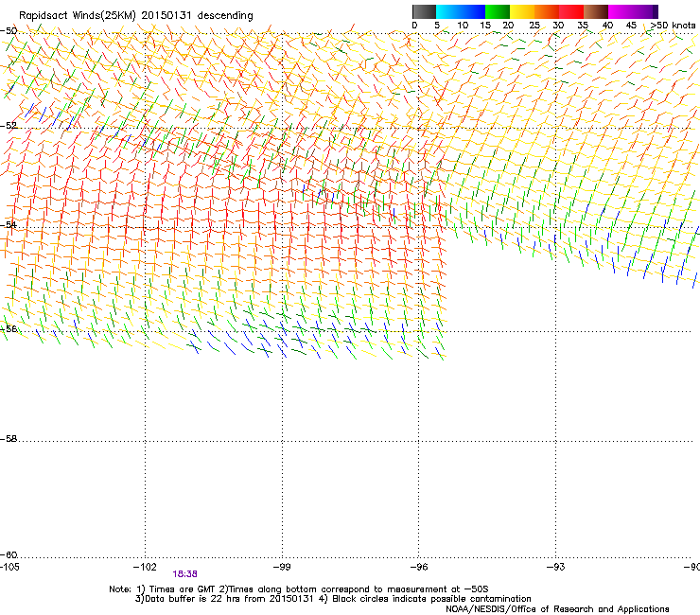Click the green 15-20 knots legend swatch

pyautogui.click(x=498, y=11)
